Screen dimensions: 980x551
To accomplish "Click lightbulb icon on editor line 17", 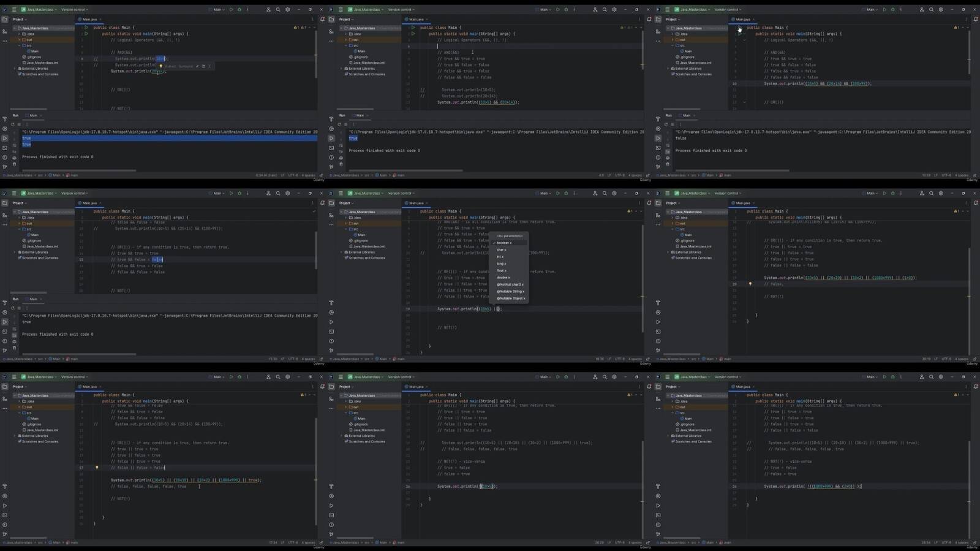I will 97,468.
